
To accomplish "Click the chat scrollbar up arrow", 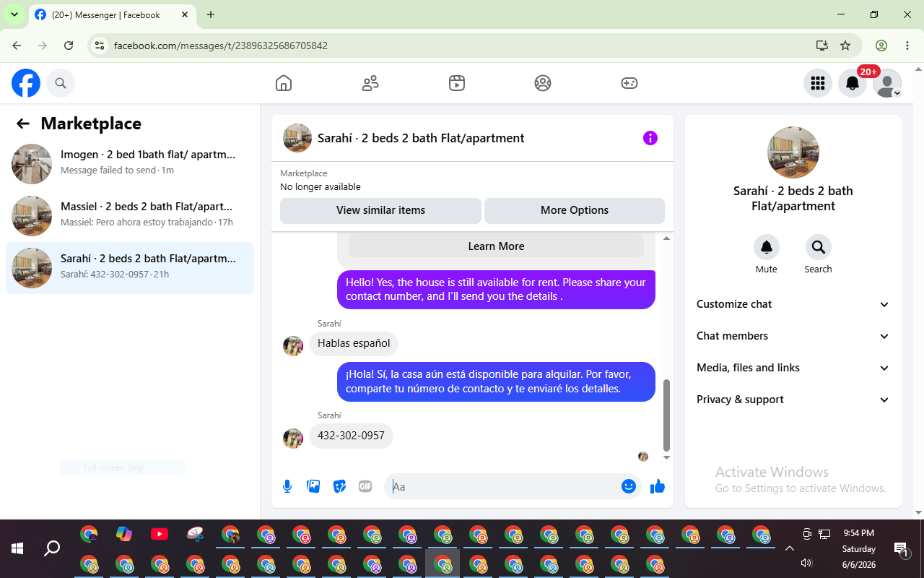I will click(666, 238).
